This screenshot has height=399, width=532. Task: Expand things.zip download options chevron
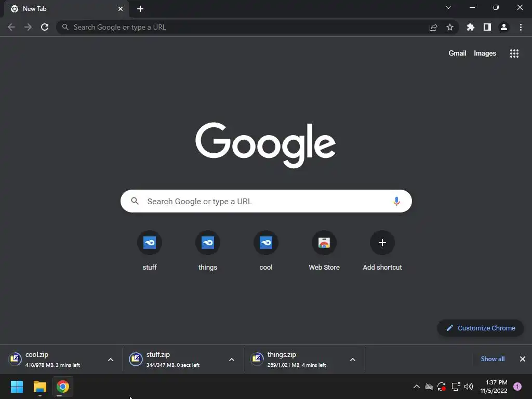point(353,360)
